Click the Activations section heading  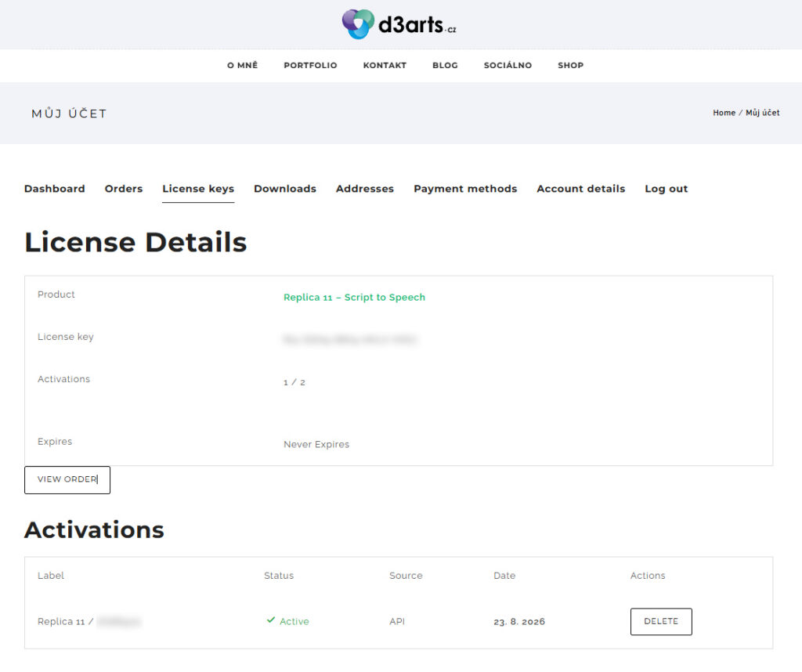coord(94,529)
